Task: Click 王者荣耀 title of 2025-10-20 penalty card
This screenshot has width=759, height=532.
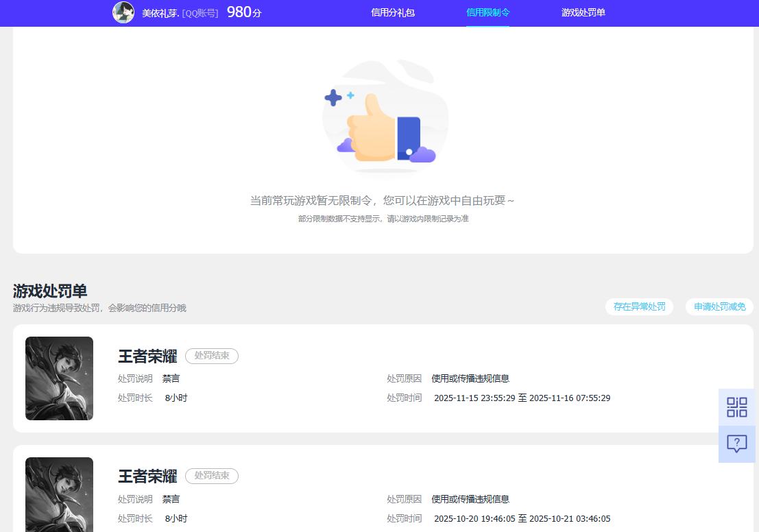Action: (147, 476)
